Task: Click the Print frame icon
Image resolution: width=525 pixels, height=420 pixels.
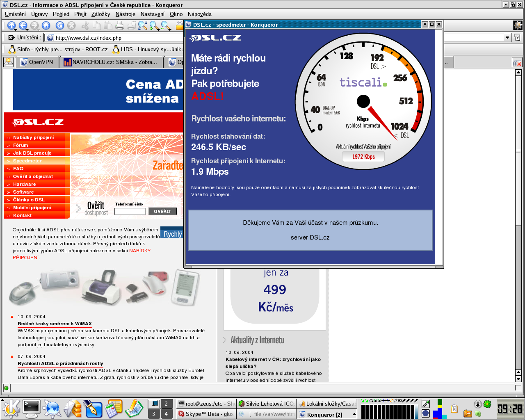Action: click(131, 25)
